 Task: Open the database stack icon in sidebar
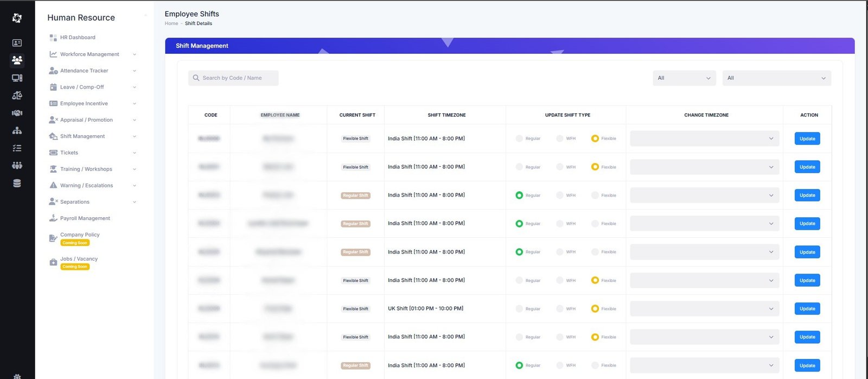pos(17,184)
